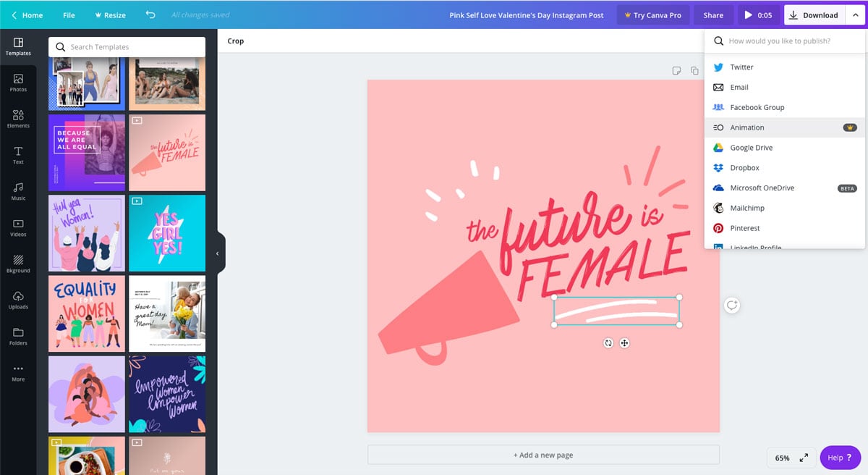Open the File menu

(69, 14)
